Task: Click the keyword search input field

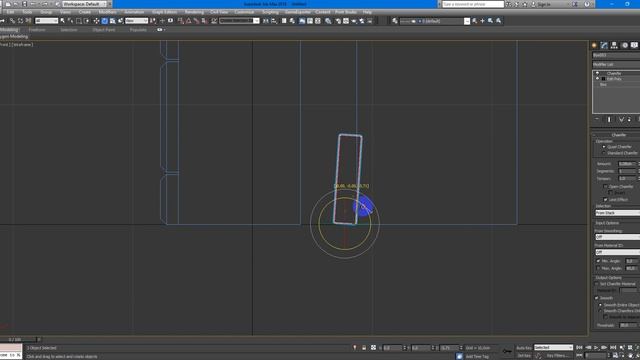Action: [x=473, y=4]
